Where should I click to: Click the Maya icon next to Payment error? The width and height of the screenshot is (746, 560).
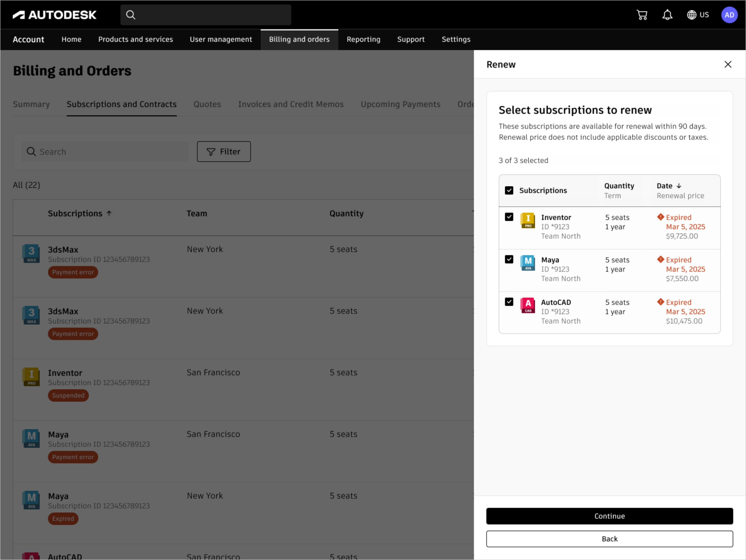coord(31,438)
